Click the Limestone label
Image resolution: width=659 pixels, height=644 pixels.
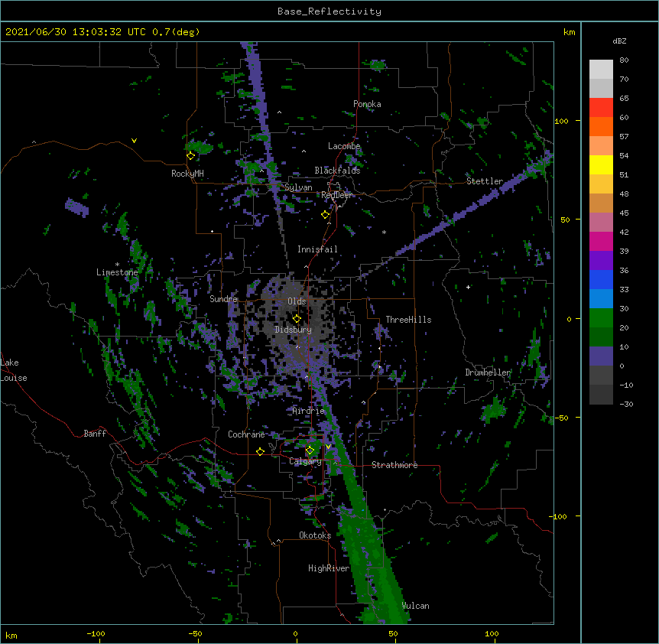coord(117,272)
